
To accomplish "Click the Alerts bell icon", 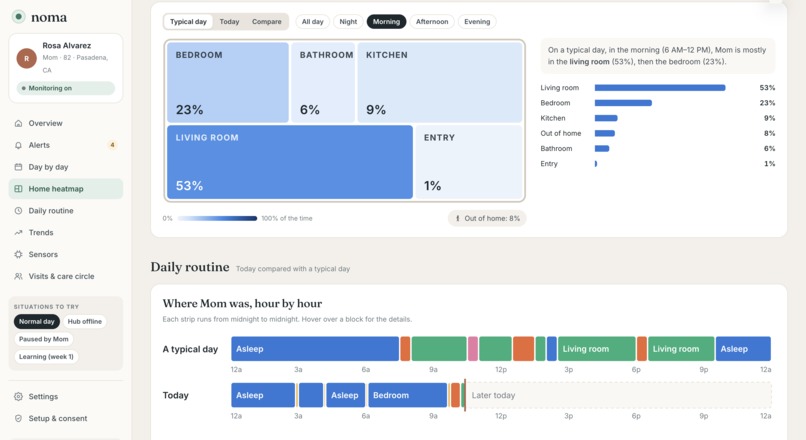I will pos(19,145).
